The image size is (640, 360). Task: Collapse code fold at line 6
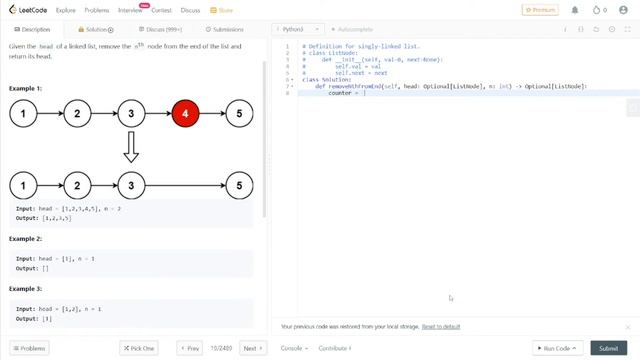tap(292, 80)
